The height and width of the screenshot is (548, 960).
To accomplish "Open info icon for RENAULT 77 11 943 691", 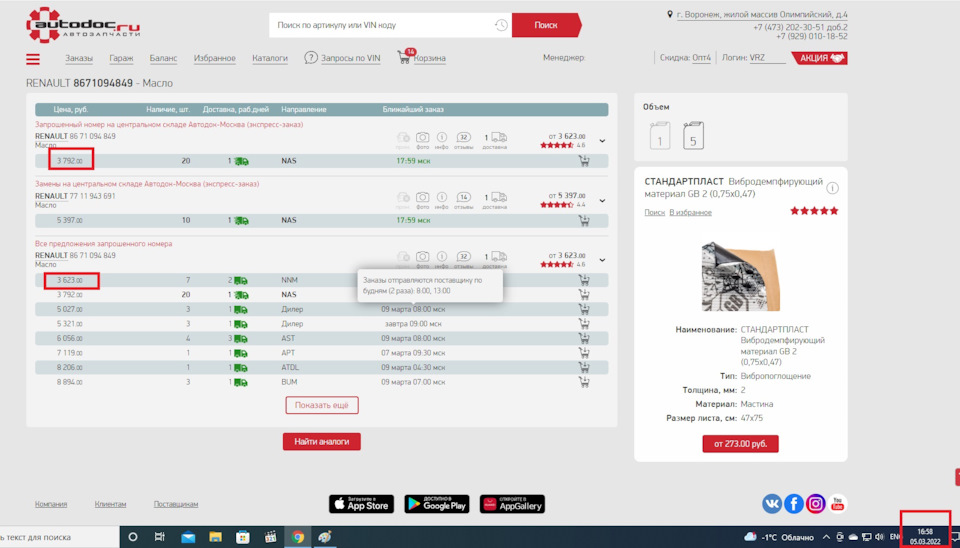I will tap(441, 197).
